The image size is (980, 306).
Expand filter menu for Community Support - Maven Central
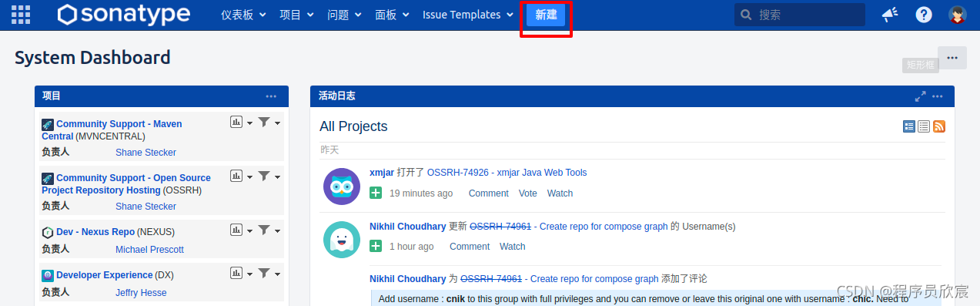point(269,123)
